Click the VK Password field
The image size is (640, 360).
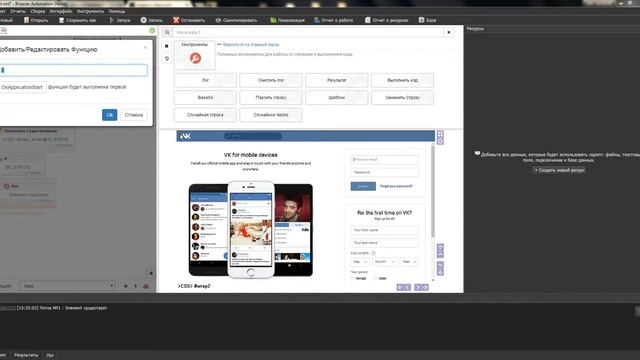(384, 172)
